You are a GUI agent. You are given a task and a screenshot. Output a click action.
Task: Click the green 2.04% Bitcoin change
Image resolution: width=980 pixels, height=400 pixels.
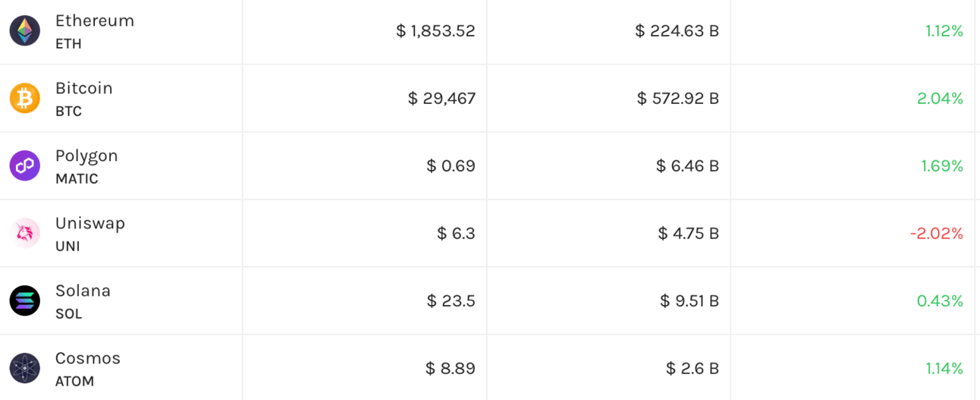click(940, 99)
